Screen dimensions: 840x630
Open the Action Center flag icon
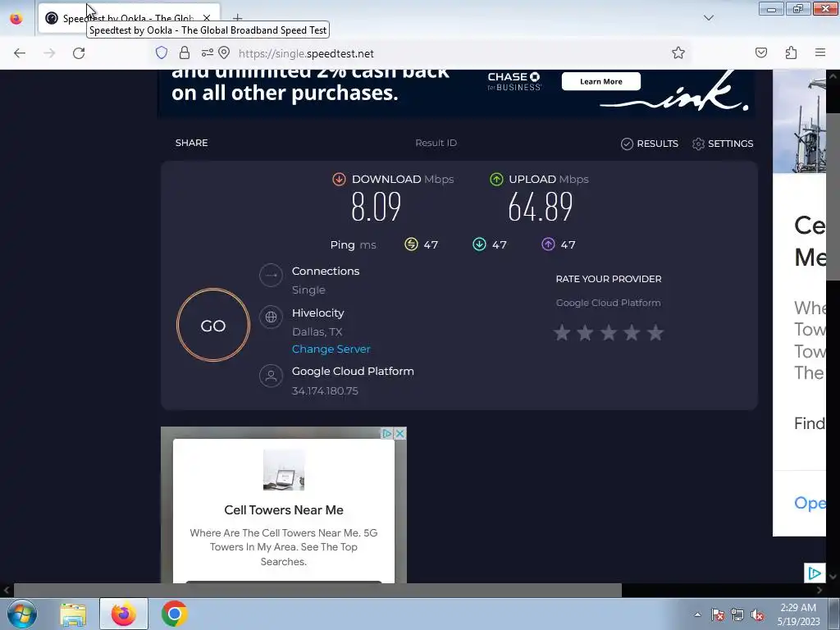pos(718,614)
